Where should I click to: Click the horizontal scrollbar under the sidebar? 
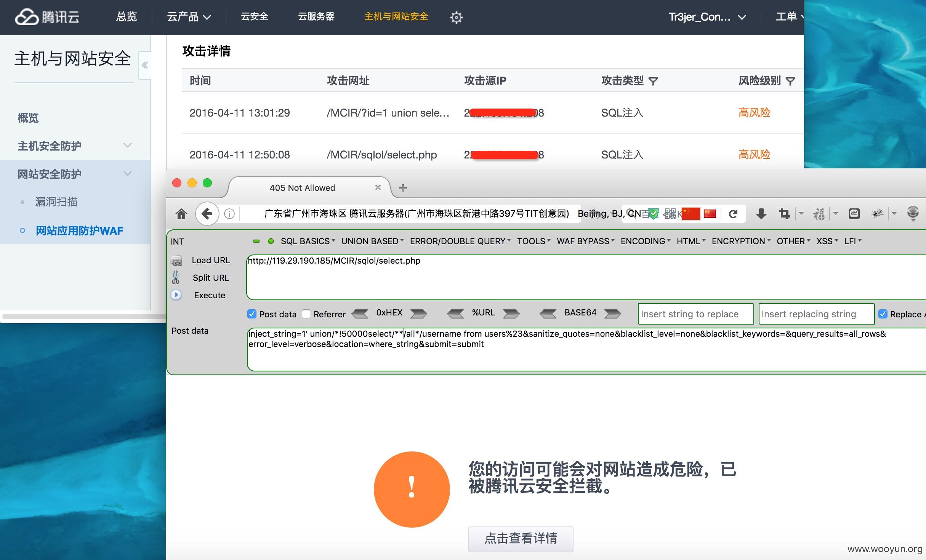point(84,317)
